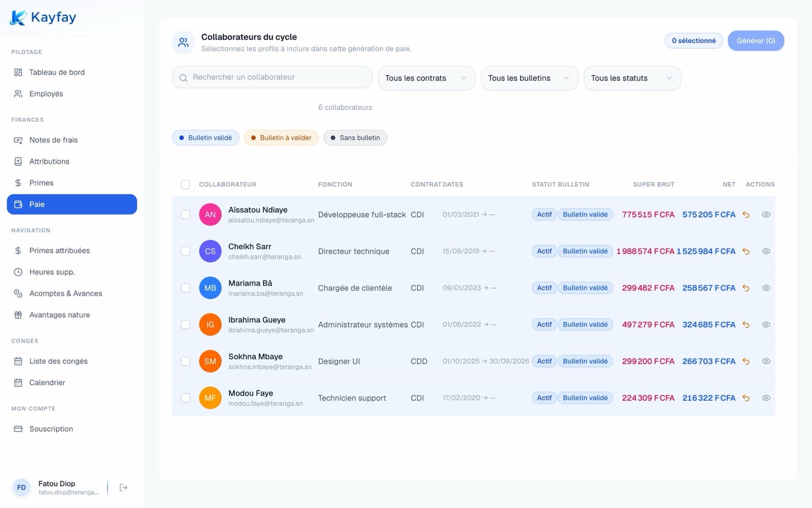Viewport: 812px width, 508px height.
Task: Click the undo arrow in Mariama Bâ's row
Action: coord(746,288)
